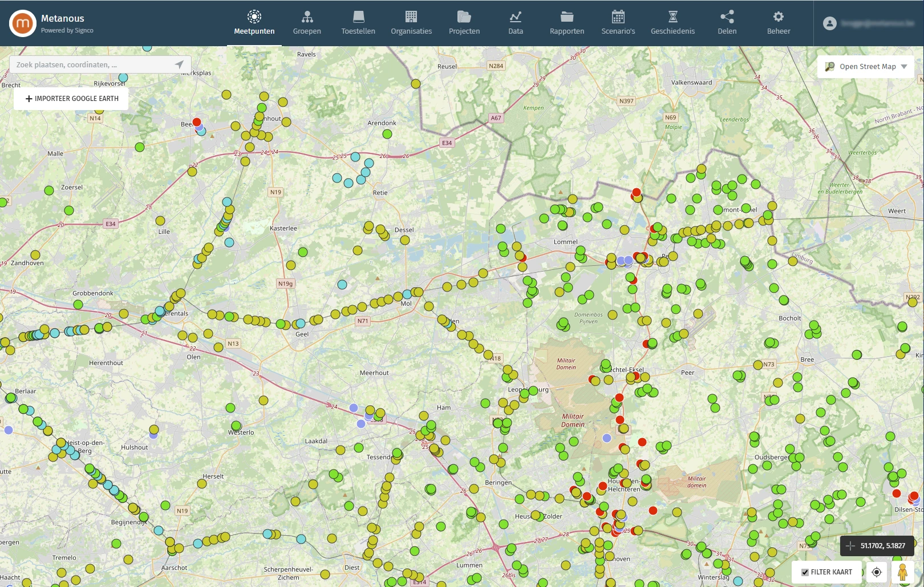The image size is (924, 587).
Task: Open the Delen share section
Action: click(x=727, y=23)
